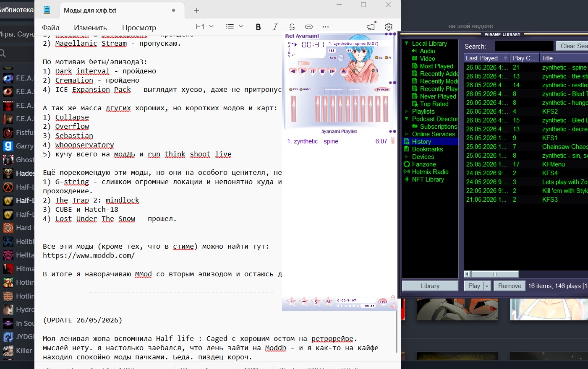The height and width of the screenshot is (369, 588).
Task: Click the Preset button in Winamp equalizer
Action: pos(382,89)
